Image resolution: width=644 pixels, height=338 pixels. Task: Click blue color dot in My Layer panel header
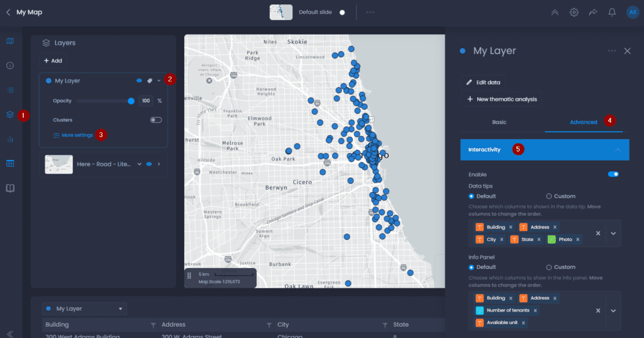click(462, 51)
